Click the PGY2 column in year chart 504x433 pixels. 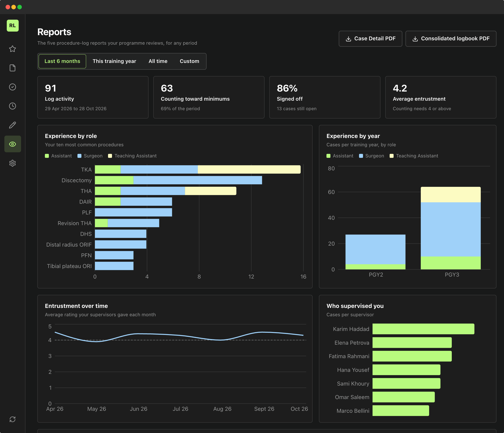pyautogui.click(x=375, y=252)
